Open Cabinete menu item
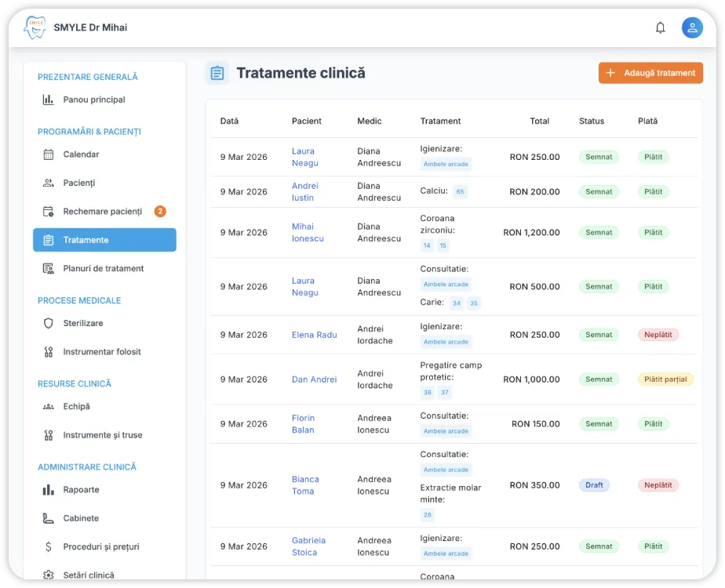Viewport: 725px width, 588px height. coord(104,518)
